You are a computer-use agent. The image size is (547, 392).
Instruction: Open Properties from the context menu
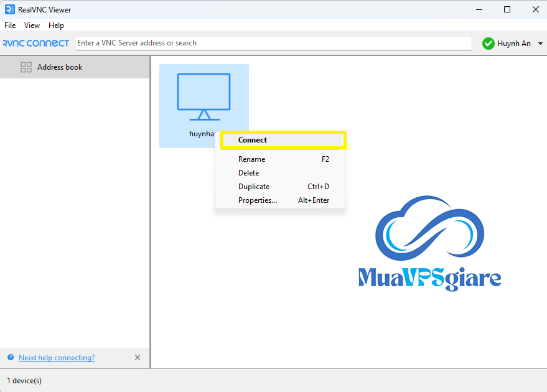click(x=257, y=200)
